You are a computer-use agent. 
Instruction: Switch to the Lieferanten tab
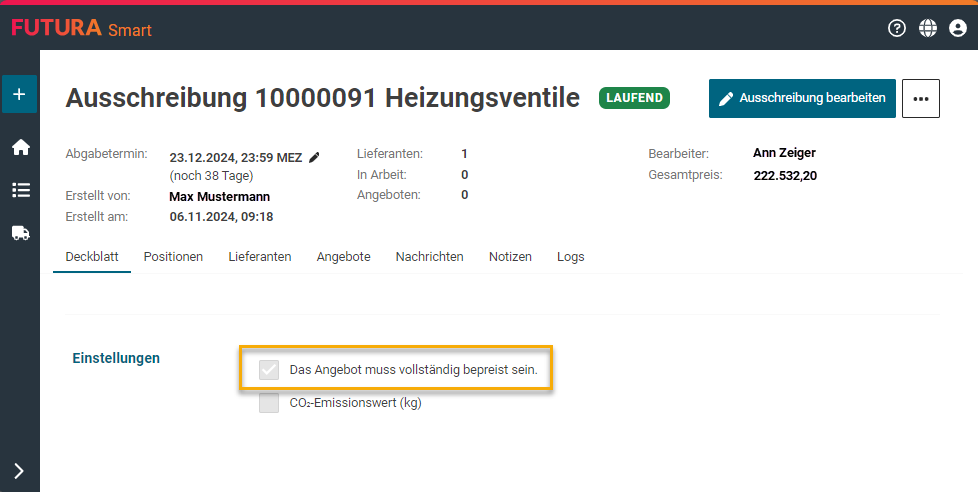(260, 257)
